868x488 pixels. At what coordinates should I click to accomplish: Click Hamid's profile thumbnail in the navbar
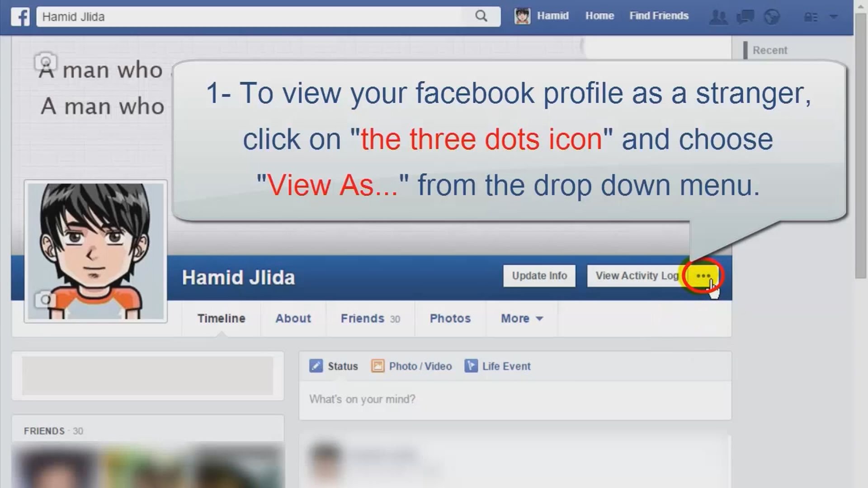522,16
